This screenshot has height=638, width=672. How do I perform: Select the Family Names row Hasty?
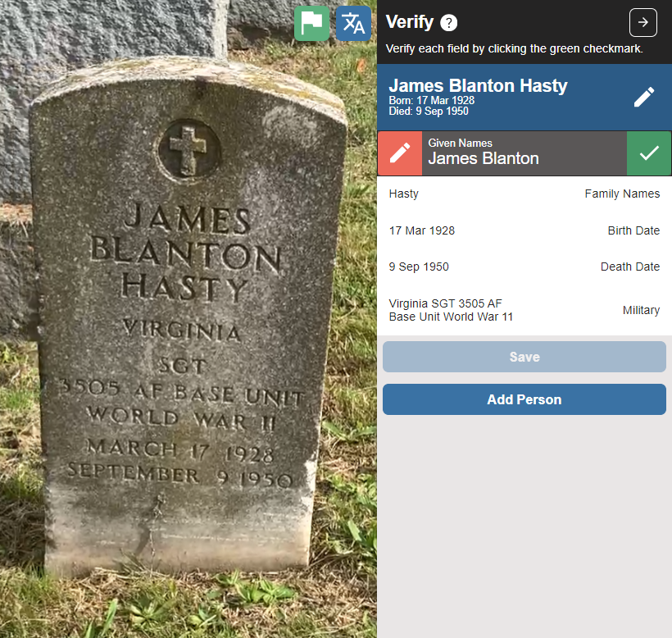point(524,194)
